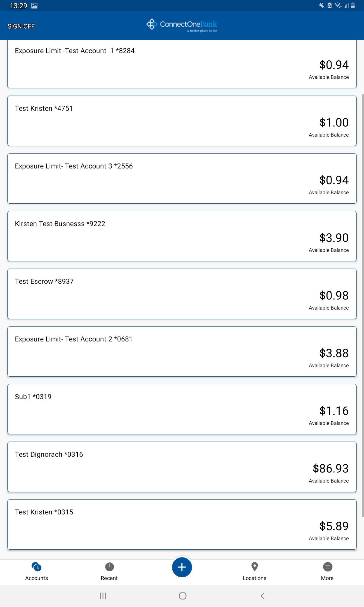Open Test Kristen *4751 account
This screenshot has height=607, width=364.
[182, 121]
